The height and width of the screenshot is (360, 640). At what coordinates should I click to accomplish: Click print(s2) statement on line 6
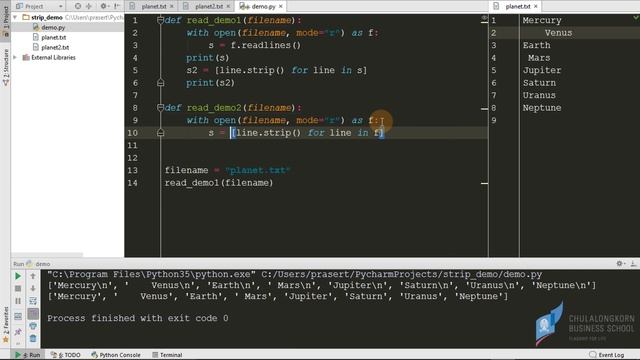coord(211,83)
